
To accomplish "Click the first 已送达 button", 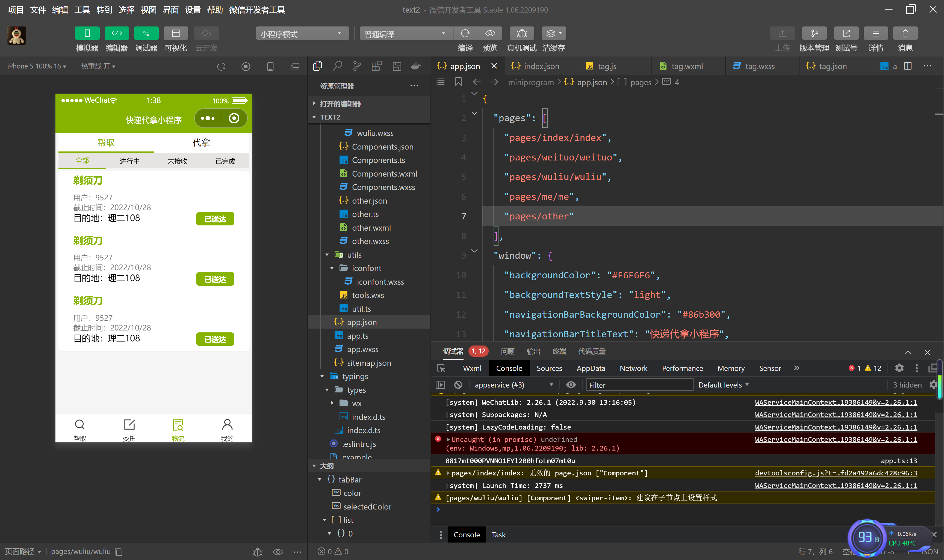I will (215, 219).
